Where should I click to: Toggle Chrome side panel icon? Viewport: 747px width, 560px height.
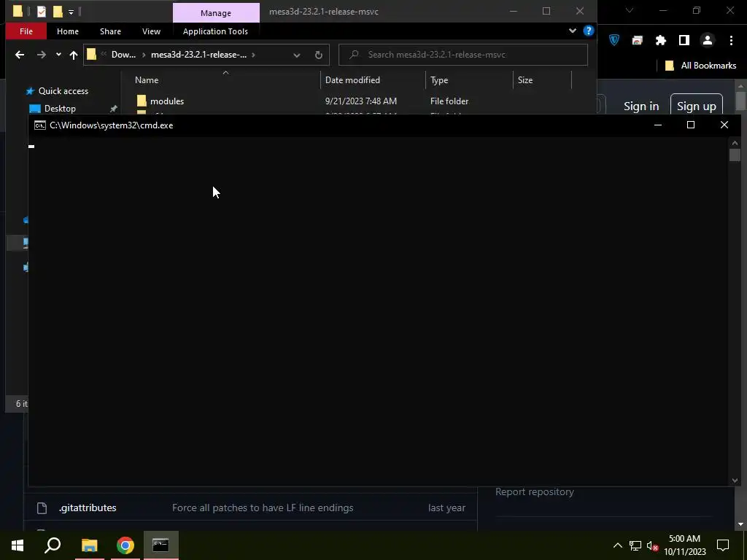(x=684, y=41)
